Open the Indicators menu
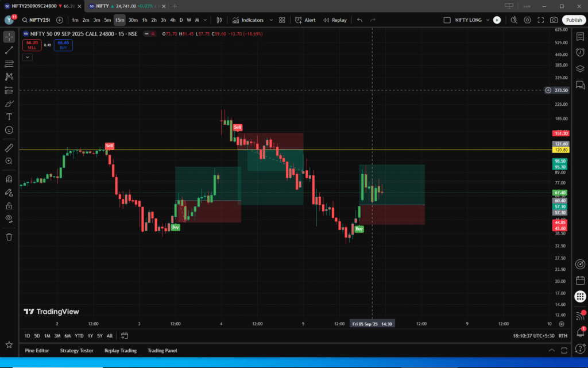This screenshot has height=368, width=588. click(x=247, y=20)
